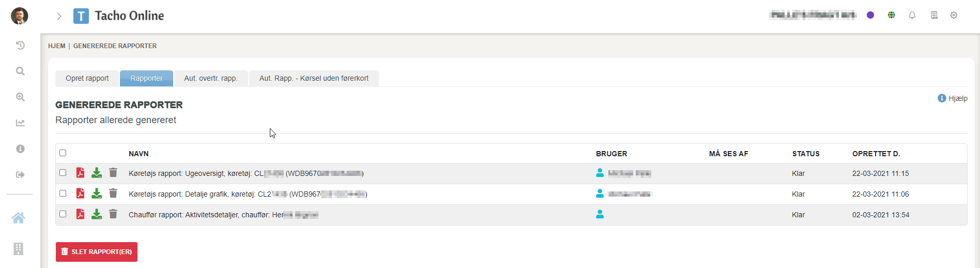Switch to the Opret rapport tab
The height and width of the screenshot is (268, 980).
tap(87, 79)
